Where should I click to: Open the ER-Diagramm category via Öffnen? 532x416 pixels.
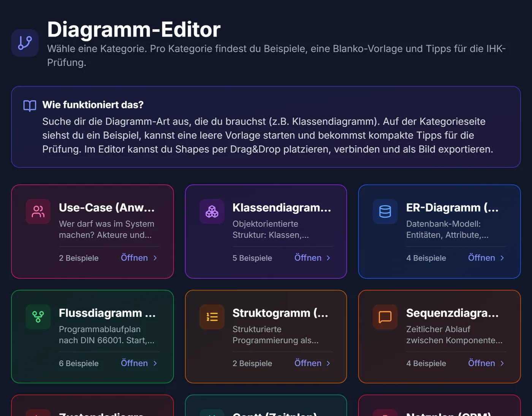pos(486,258)
